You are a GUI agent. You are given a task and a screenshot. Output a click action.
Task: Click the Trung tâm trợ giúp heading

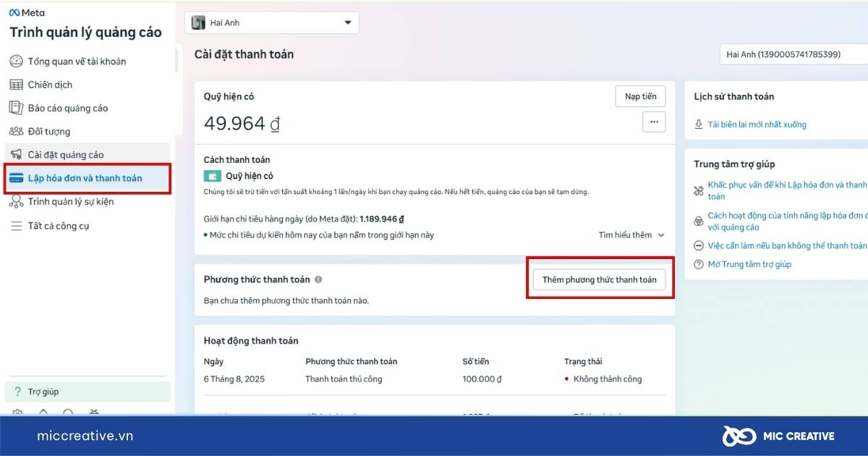(x=734, y=164)
